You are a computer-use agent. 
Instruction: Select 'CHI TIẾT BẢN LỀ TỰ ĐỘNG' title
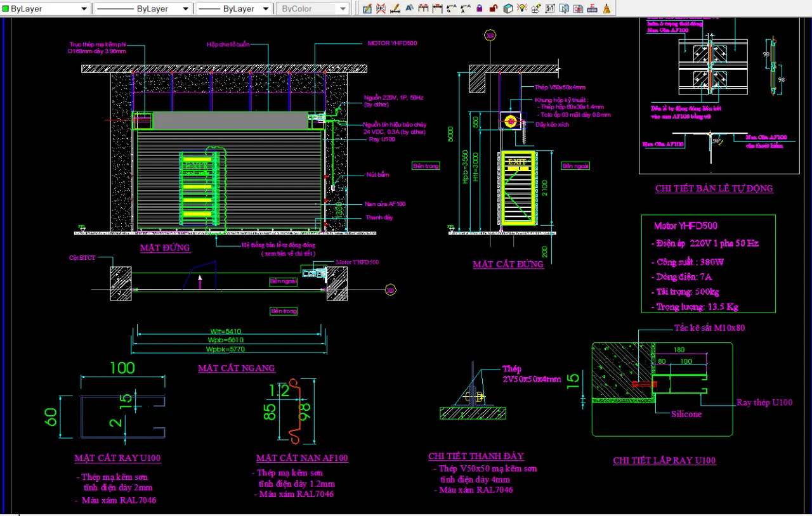click(x=714, y=188)
